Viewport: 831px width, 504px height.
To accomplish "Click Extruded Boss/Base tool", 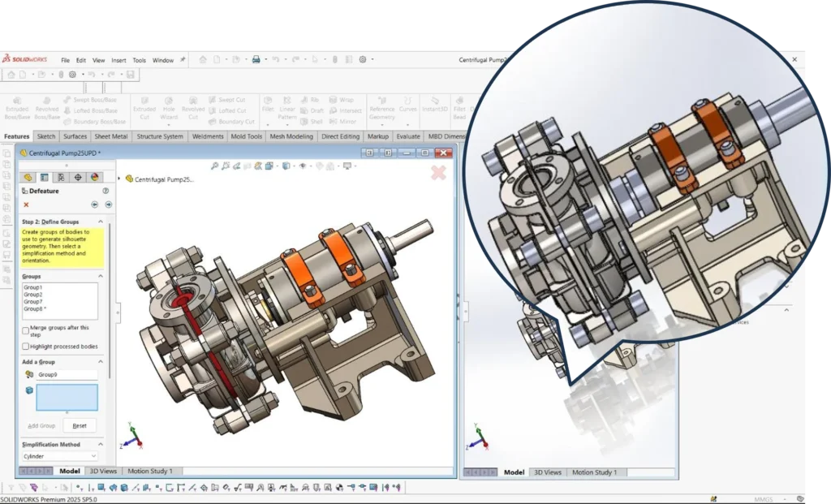I will pos(17,108).
